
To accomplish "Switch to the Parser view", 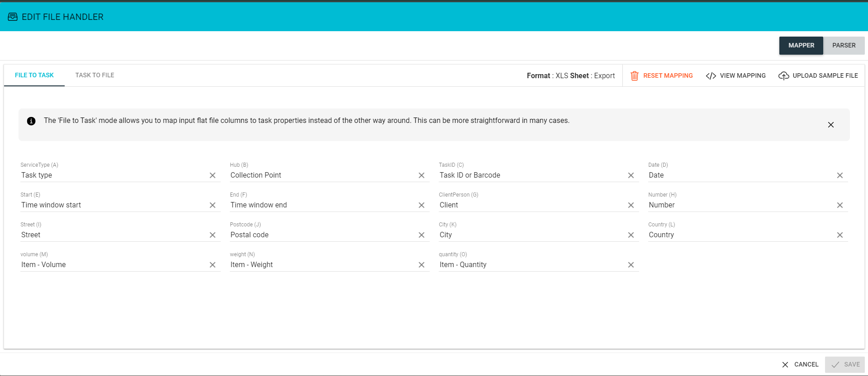I will click(x=844, y=46).
